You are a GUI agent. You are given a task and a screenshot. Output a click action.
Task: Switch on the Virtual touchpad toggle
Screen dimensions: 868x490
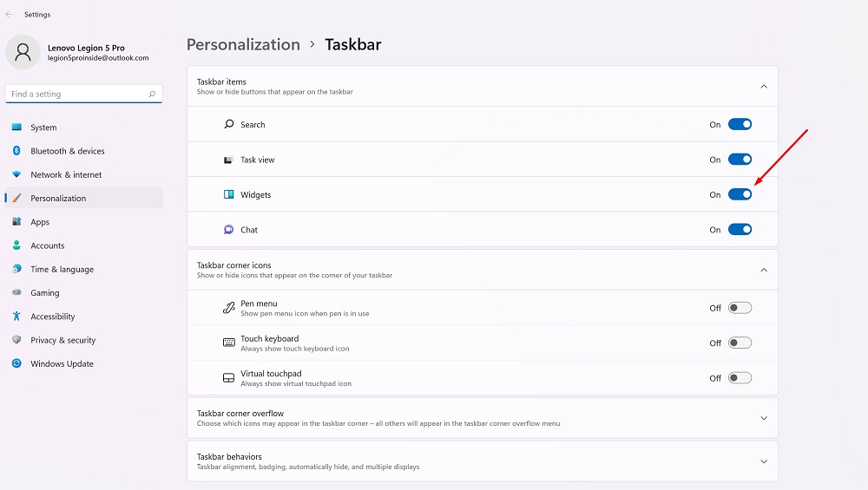click(x=740, y=378)
